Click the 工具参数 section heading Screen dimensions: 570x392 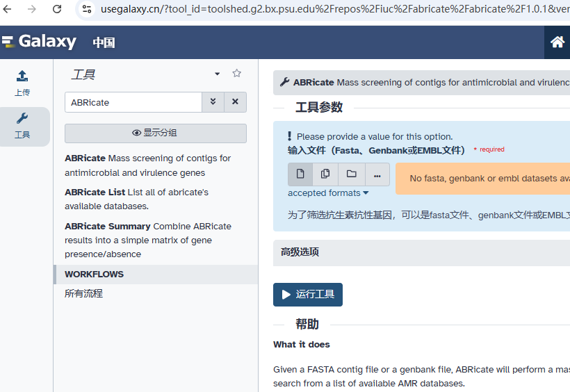pos(319,108)
